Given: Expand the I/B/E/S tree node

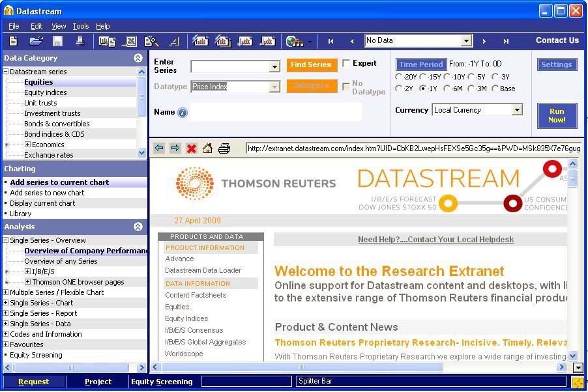Looking at the screenshot, I should [27, 272].
